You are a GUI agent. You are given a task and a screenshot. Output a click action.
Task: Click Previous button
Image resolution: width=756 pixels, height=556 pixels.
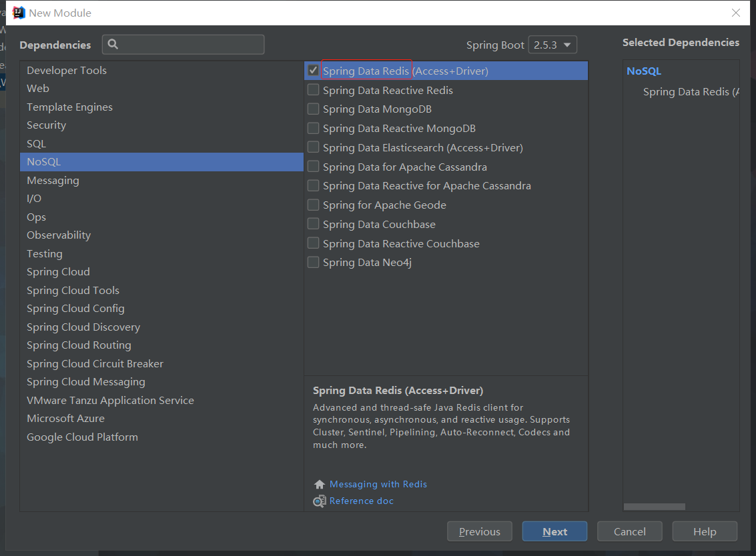[x=479, y=531]
